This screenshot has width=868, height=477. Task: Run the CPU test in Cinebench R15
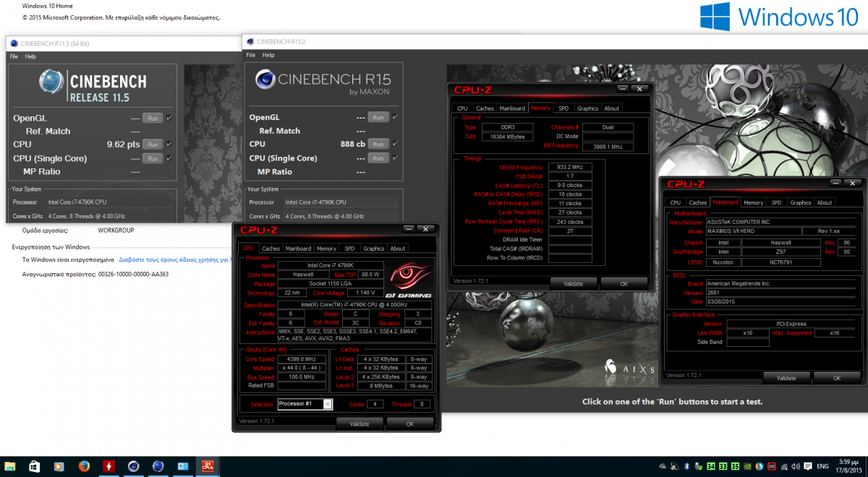[x=378, y=144]
